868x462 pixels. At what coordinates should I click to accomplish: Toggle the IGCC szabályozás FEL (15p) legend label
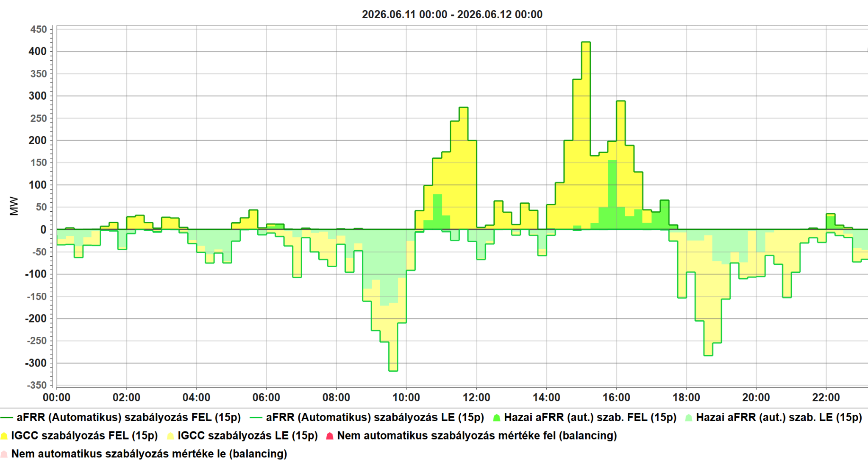pos(84,436)
